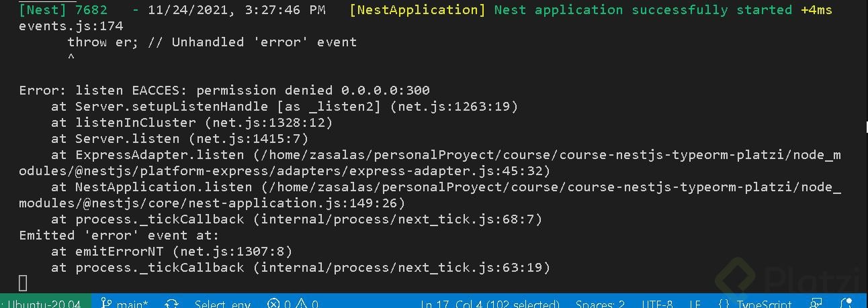
Task: Click the errors circle-x icon
Action: pyautogui.click(x=273, y=304)
